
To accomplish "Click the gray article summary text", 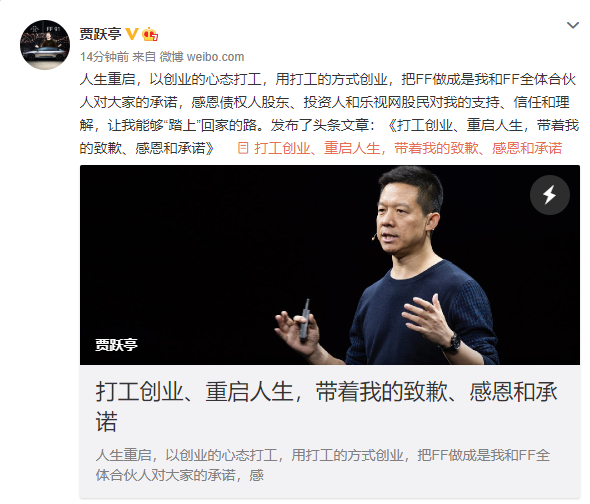I will point(322,465).
